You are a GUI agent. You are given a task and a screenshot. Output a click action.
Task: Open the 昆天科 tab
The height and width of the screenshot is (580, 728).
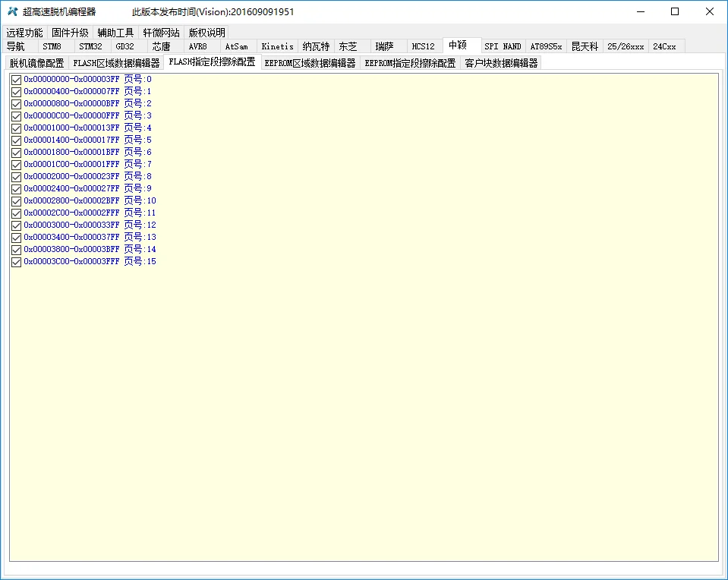click(585, 46)
